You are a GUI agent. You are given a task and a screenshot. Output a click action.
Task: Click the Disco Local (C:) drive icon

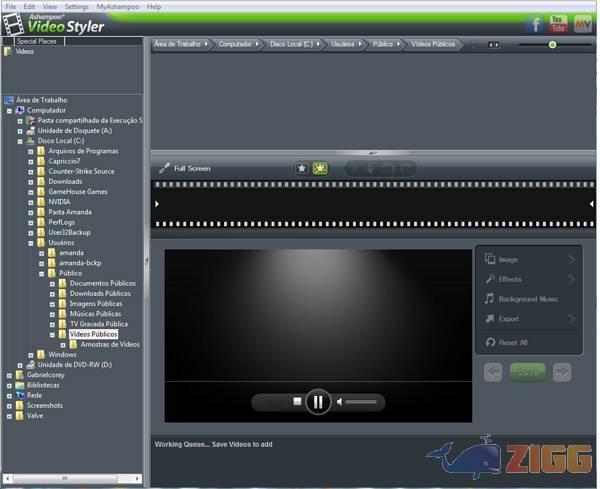coord(30,141)
